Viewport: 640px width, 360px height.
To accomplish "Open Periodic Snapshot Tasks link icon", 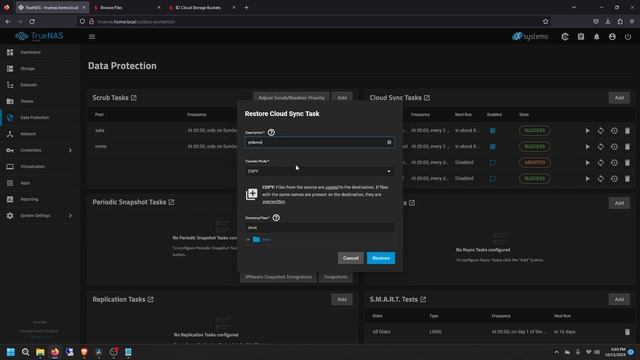I will pyautogui.click(x=171, y=202).
